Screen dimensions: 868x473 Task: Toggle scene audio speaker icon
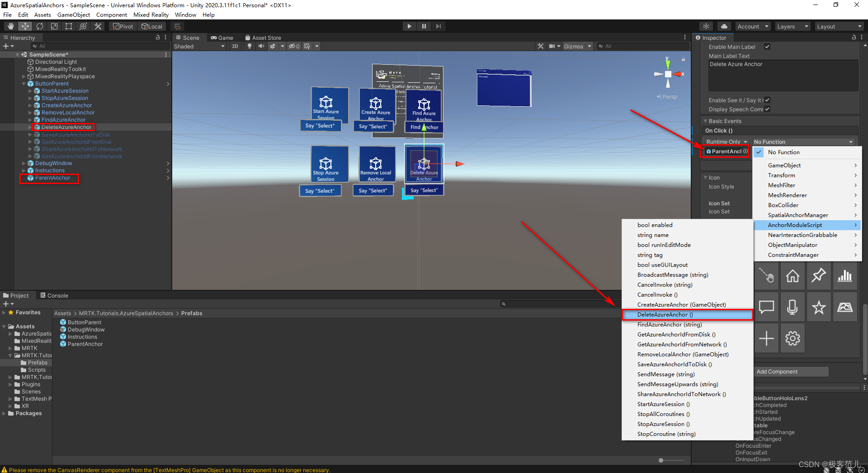click(x=261, y=46)
